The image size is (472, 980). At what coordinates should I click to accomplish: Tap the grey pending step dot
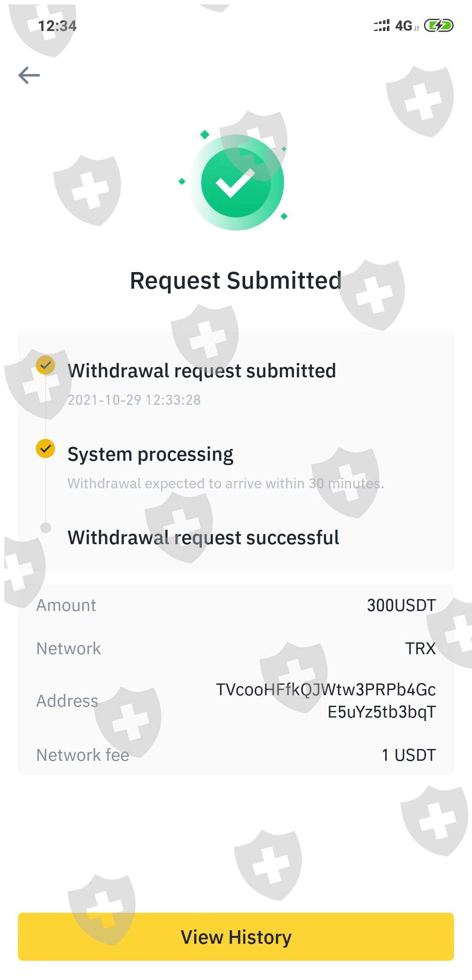click(45, 528)
